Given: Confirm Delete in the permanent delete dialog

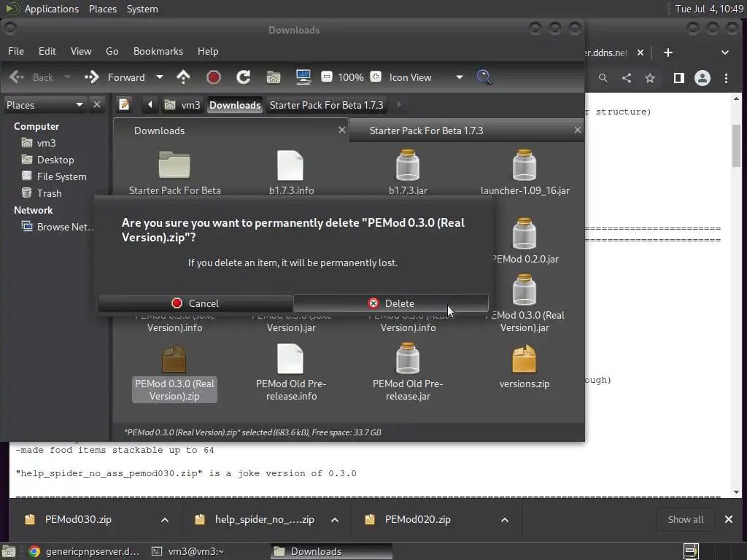Looking at the screenshot, I should pos(391,303).
